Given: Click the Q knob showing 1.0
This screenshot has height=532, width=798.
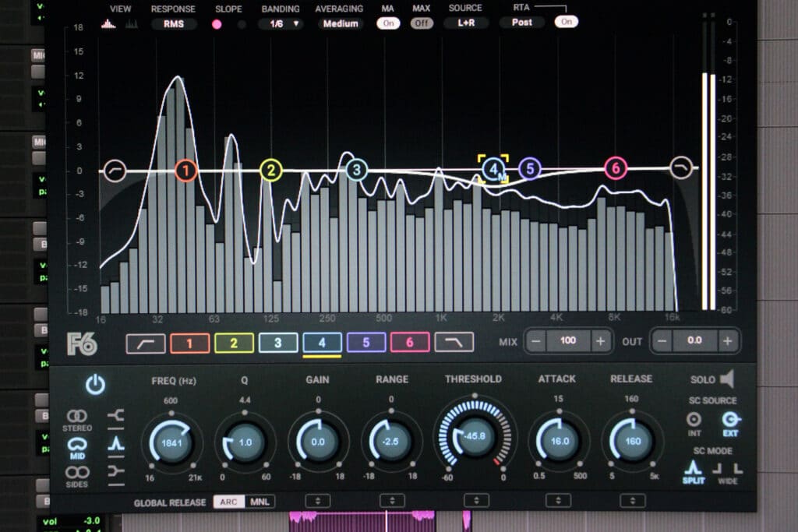Looking at the screenshot, I should 245,442.
